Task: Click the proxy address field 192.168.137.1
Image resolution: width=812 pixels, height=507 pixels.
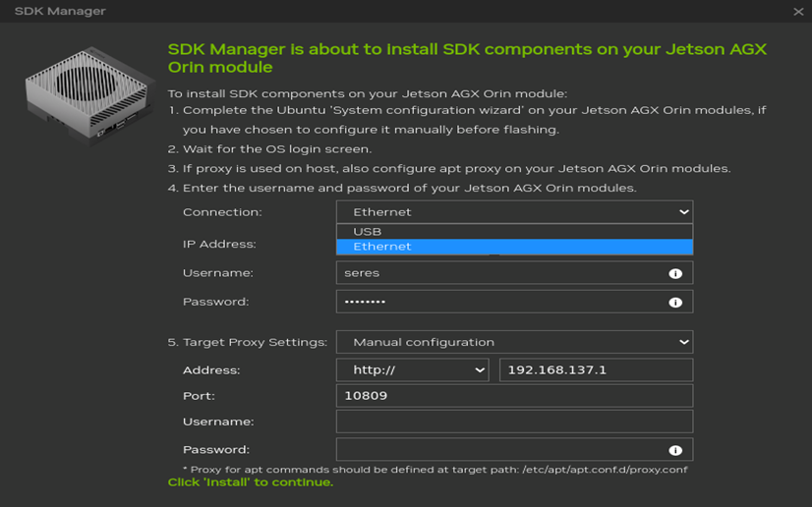Action: coord(596,370)
